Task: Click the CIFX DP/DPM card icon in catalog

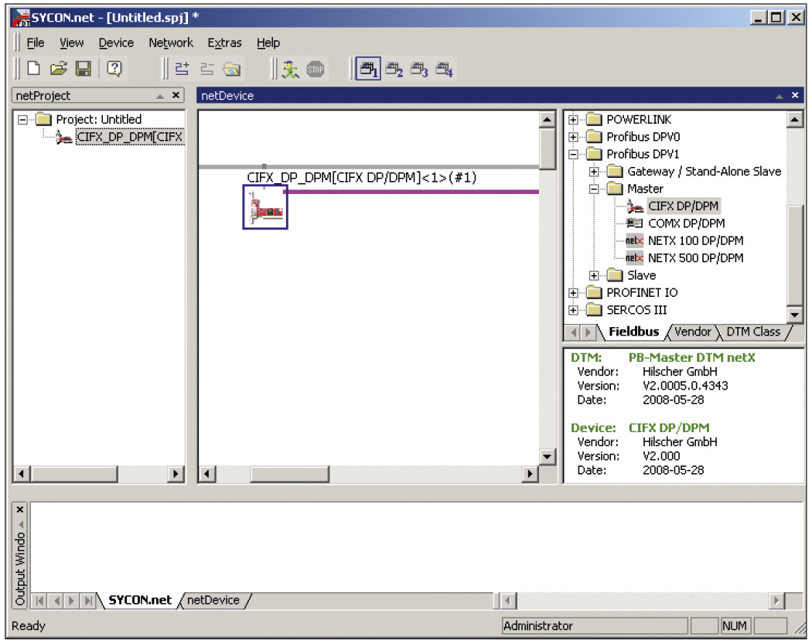Action: point(635,206)
